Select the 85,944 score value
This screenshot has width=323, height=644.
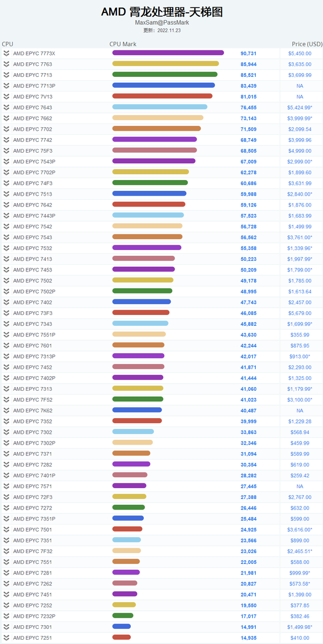[249, 64]
